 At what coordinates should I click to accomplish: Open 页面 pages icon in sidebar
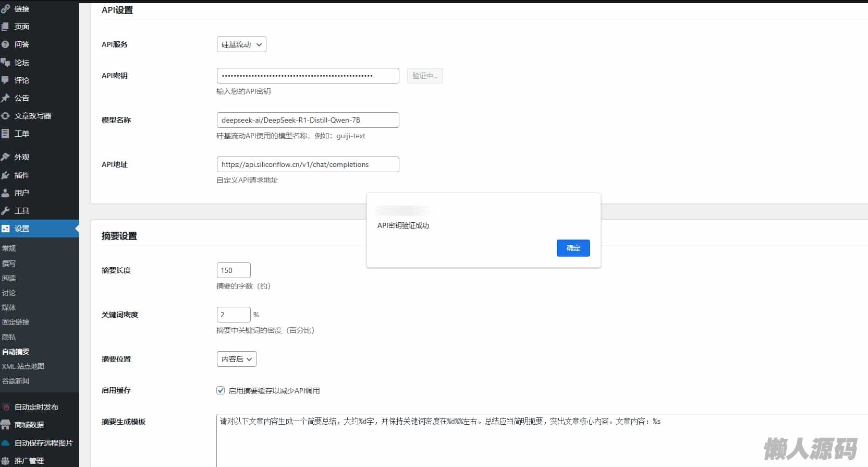(5, 27)
